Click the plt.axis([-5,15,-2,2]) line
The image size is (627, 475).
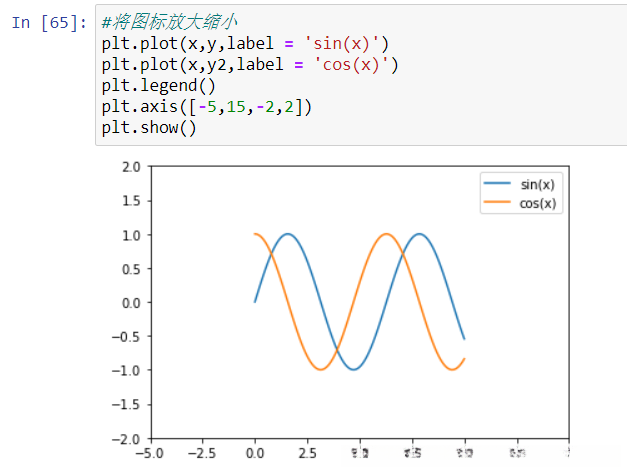coord(206,107)
